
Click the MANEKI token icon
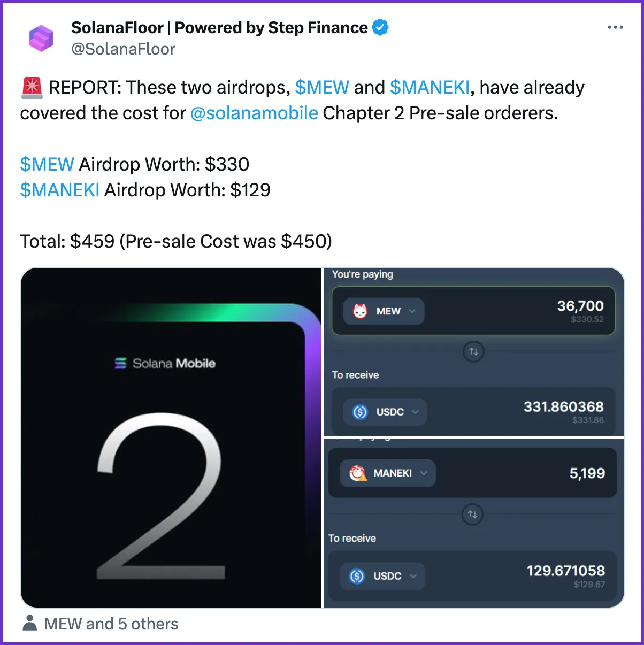click(358, 473)
